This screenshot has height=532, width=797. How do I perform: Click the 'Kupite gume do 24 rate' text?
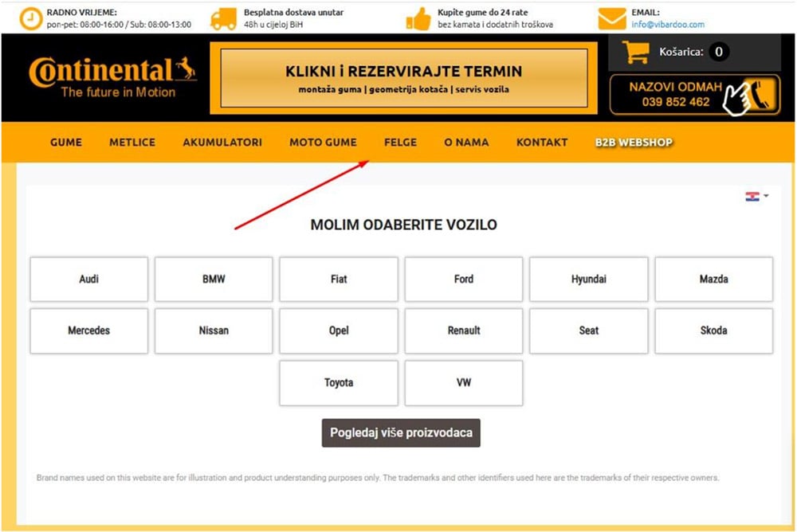(x=483, y=12)
